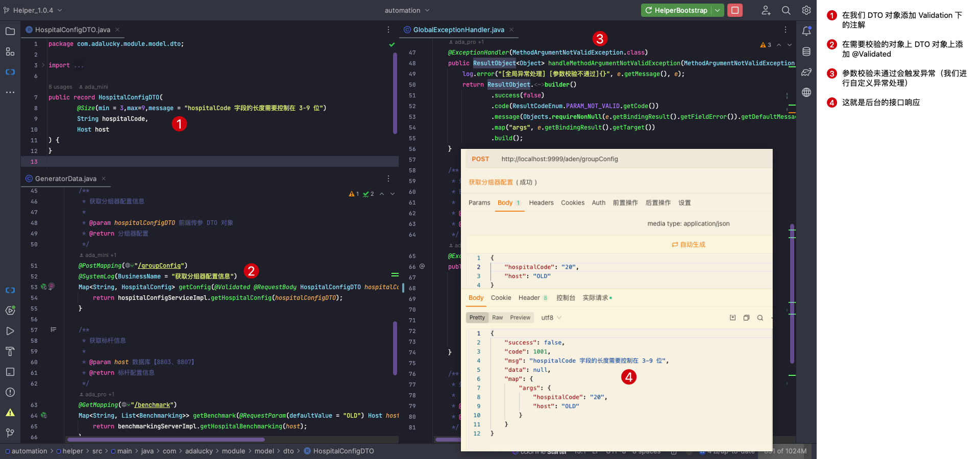The width and height of the screenshot is (980, 459).
Task: Open the automation branch dropdown
Action: click(407, 10)
